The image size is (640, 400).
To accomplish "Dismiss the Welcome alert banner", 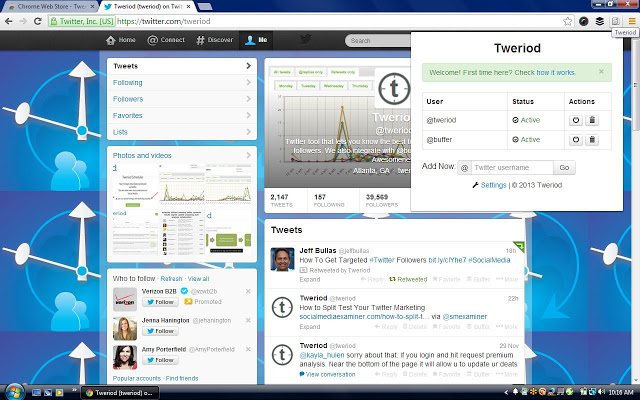I will click(601, 71).
